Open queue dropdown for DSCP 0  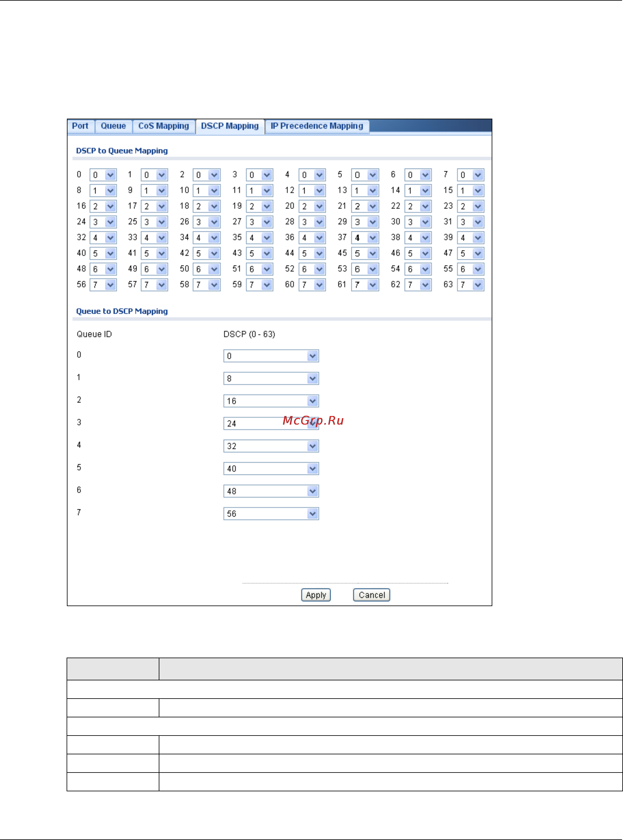(x=103, y=175)
